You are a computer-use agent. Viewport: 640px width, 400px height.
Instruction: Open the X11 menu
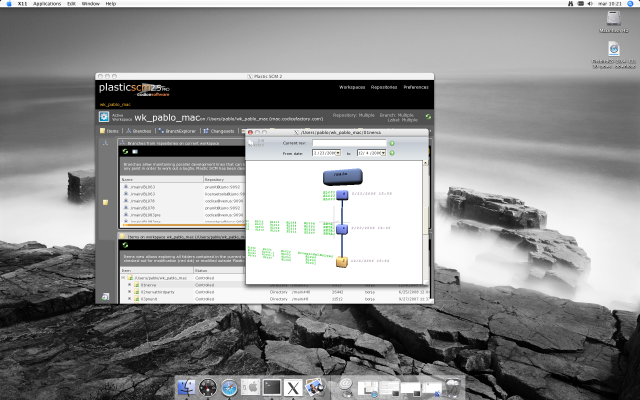point(22,3)
